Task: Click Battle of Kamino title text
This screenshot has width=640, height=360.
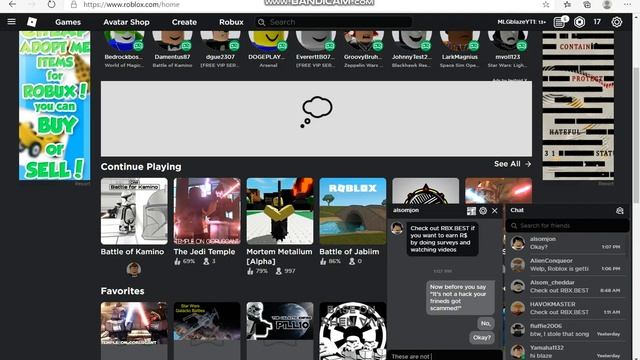Action: (x=132, y=252)
